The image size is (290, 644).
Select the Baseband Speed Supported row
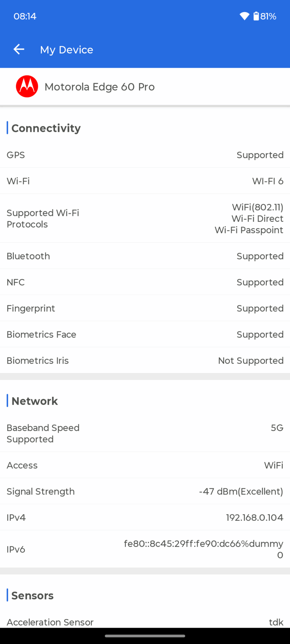point(145,433)
